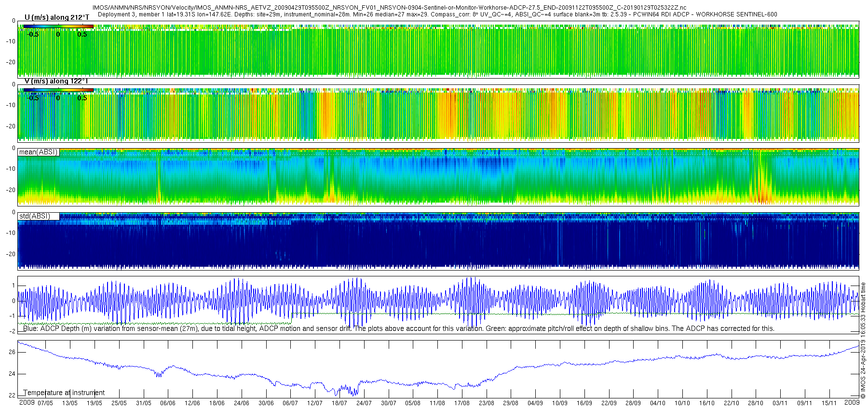
Task: Click the '31/05' date tick label
Action: click(x=144, y=403)
